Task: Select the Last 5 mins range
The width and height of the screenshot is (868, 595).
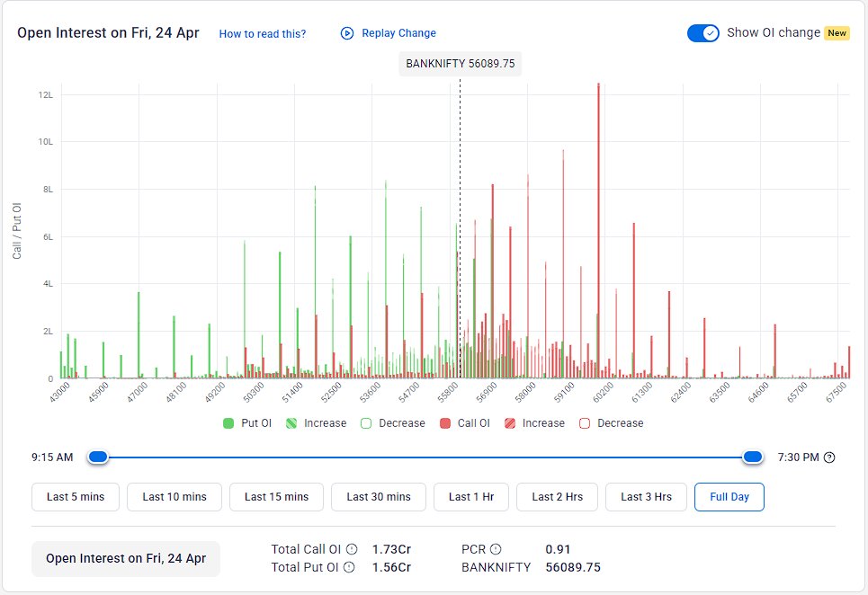Action: (x=76, y=496)
